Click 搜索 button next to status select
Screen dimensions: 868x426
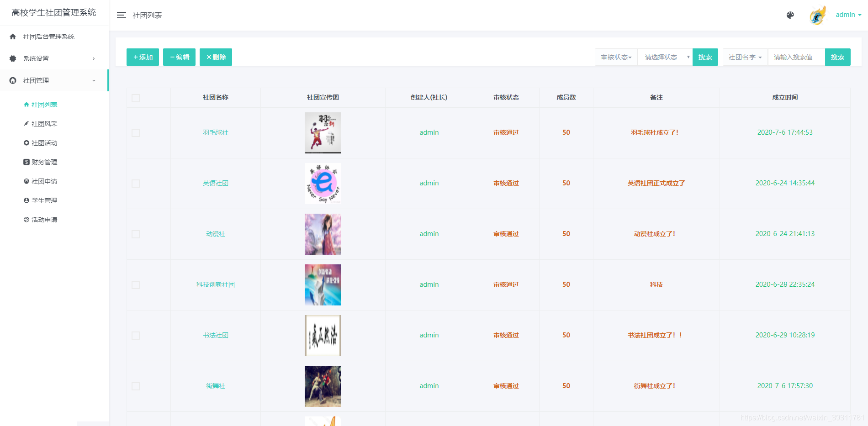(705, 57)
